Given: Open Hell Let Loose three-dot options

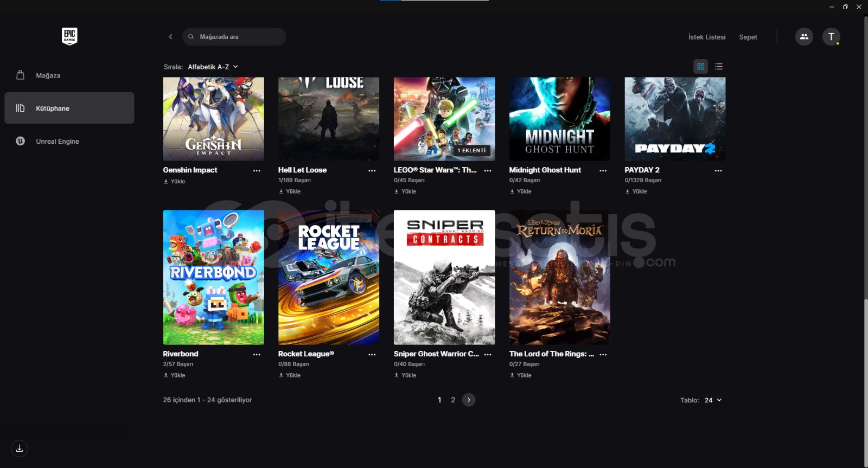Looking at the screenshot, I should point(372,170).
